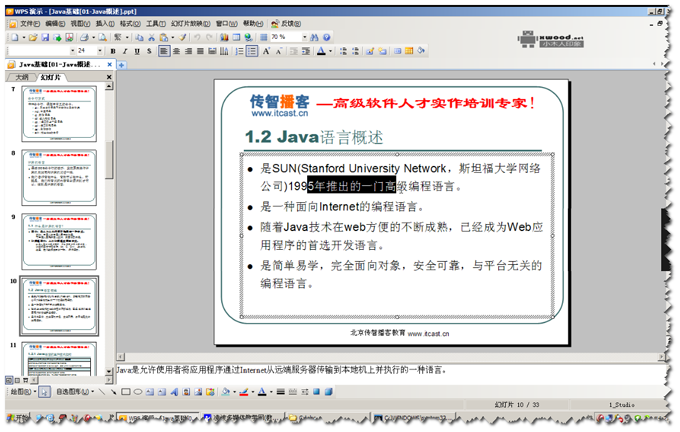Viewport: 680px width, 432px height.
Task: Pick the font color A swatch in drawing toolbar
Action: [x=262, y=392]
